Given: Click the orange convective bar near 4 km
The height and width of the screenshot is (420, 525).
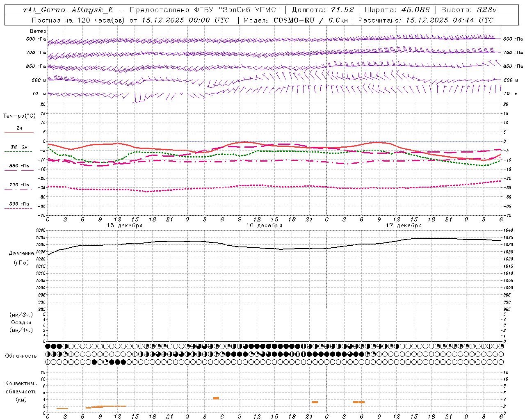Looking at the screenshot, I should (216, 398).
